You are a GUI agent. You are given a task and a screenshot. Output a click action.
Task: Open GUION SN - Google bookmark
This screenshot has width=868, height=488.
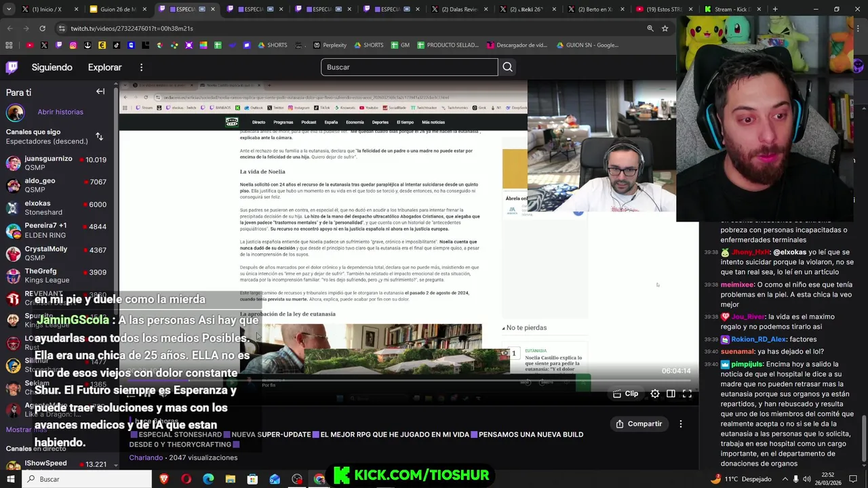(x=587, y=45)
